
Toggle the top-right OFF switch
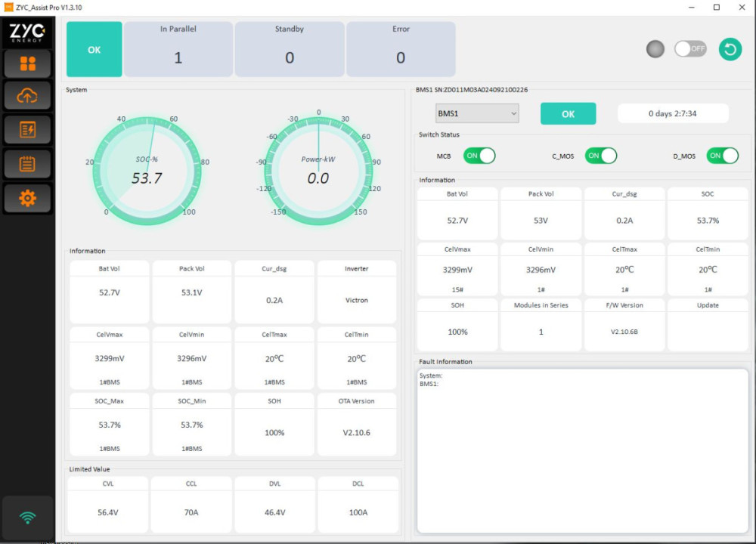[689, 49]
